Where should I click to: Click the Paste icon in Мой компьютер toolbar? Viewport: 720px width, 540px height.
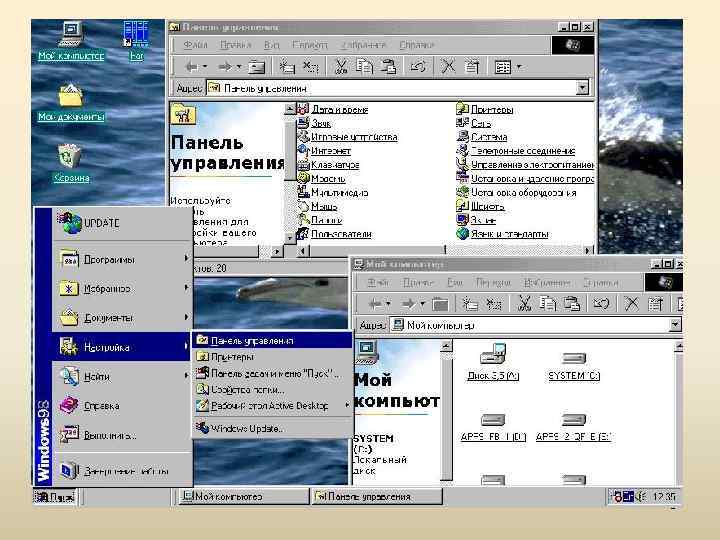[572, 304]
